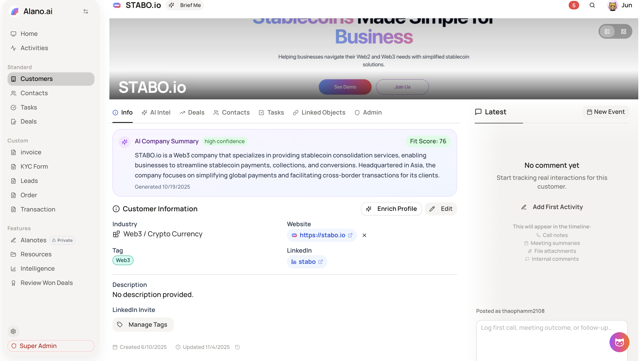Open KYC Form in sidebar
644x361 pixels.
point(51,166)
